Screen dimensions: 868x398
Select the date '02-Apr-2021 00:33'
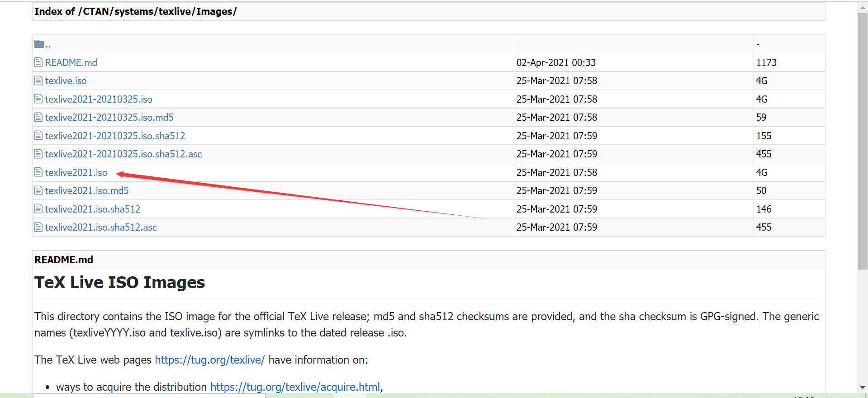556,62
